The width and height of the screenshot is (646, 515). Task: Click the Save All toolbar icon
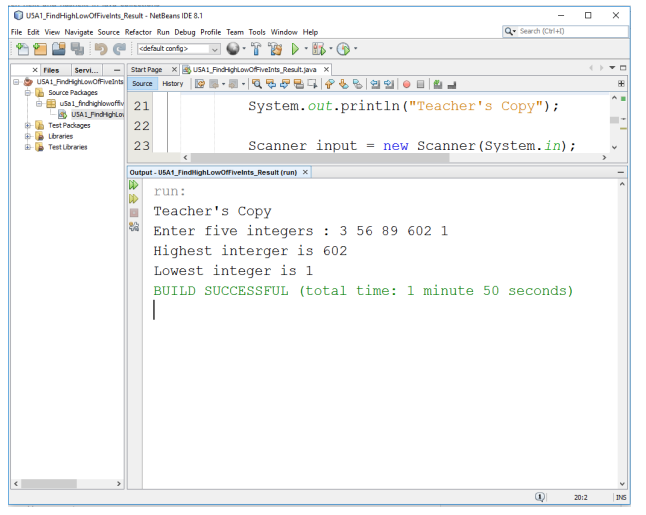pyautogui.click(x=77, y=49)
